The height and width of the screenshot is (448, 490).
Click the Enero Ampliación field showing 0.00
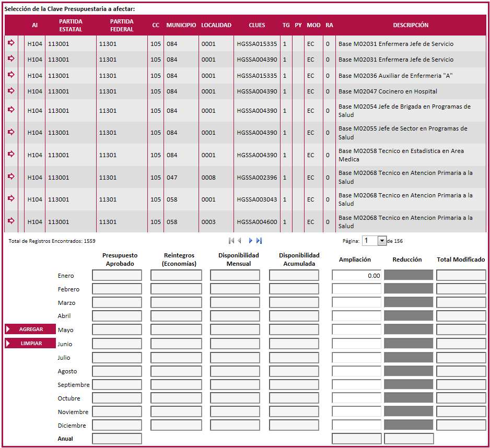pos(356,275)
